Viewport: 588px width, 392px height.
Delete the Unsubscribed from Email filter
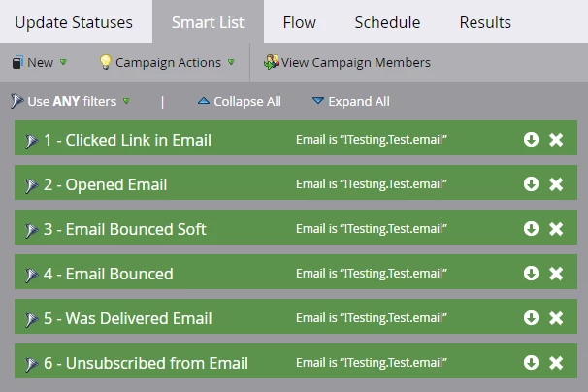556,363
